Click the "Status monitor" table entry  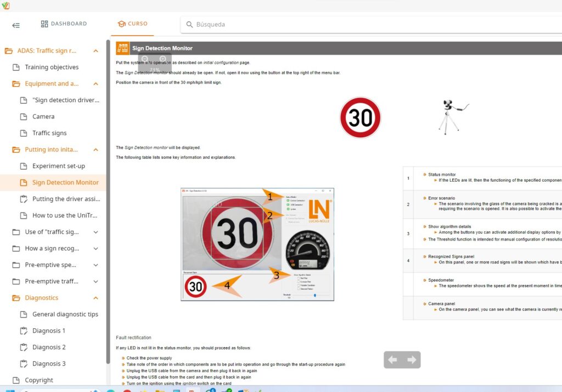click(x=442, y=175)
